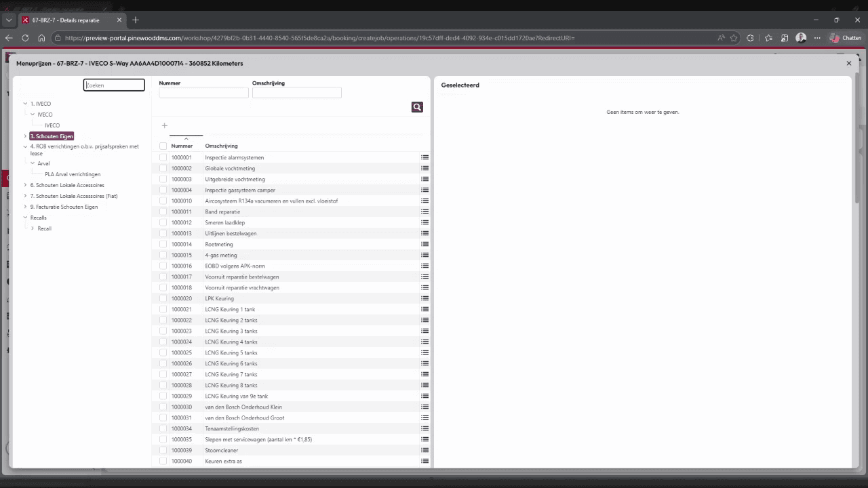Open details list icon for Smeren laadklep
Screen dimensions: 868x488
[x=425, y=222]
